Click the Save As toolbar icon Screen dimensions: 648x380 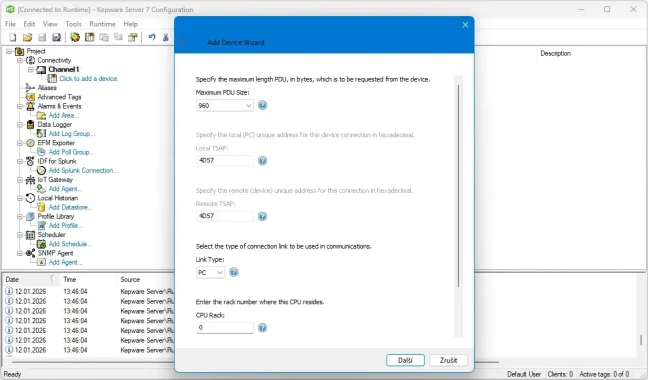(56, 38)
